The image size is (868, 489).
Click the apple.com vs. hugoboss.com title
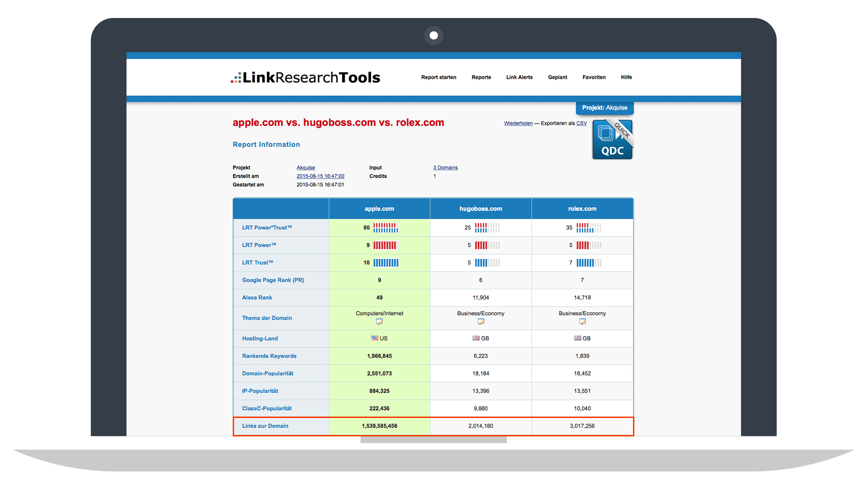click(338, 123)
